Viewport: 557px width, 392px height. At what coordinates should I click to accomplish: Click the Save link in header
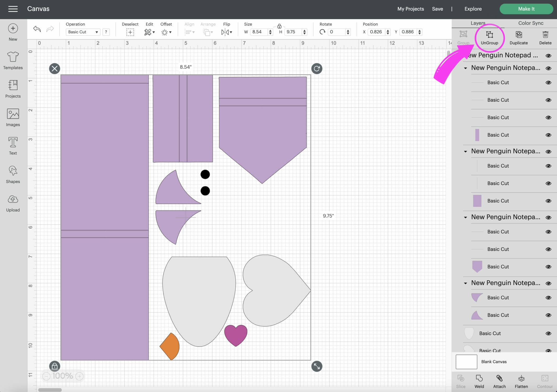tap(437, 9)
